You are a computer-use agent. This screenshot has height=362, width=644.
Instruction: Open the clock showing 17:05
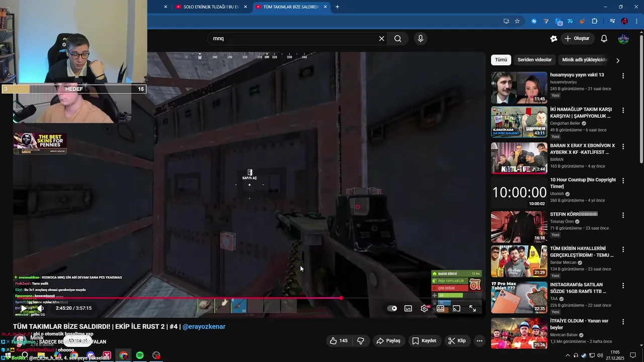tap(615, 355)
